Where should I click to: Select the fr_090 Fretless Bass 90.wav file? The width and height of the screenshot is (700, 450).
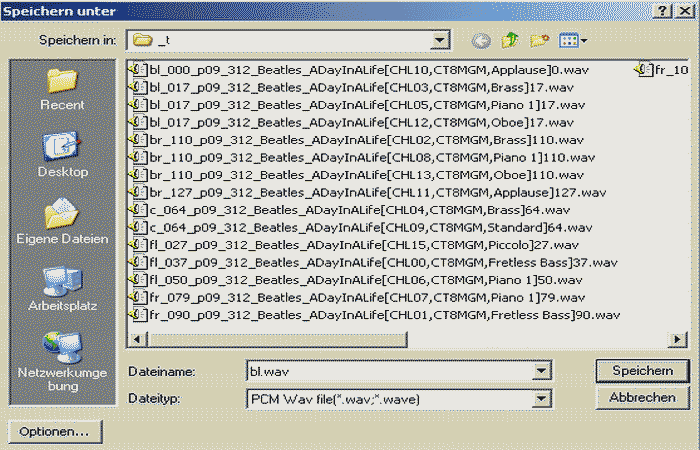[x=380, y=315]
